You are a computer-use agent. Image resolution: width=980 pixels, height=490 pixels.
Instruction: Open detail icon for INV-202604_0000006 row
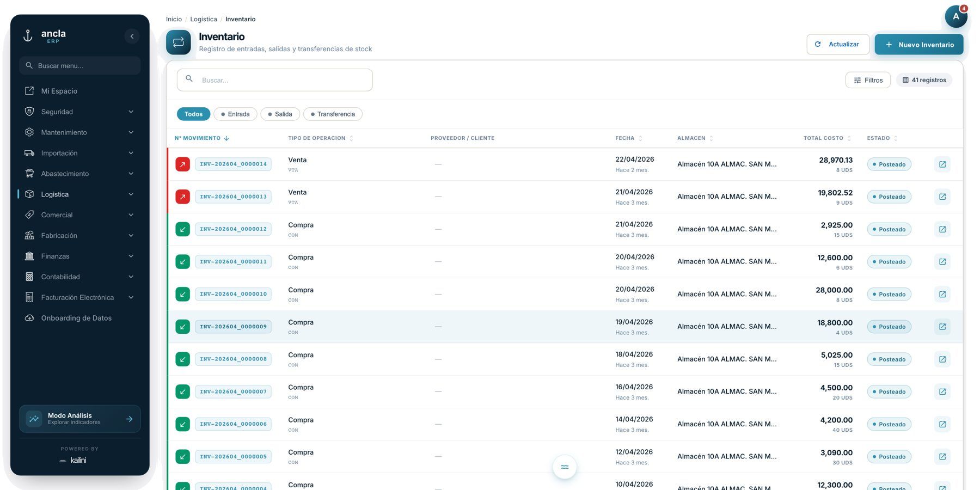point(942,424)
